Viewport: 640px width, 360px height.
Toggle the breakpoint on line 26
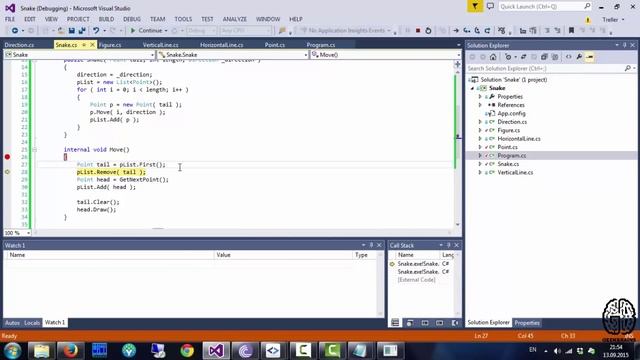pyautogui.click(x=7, y=157)
